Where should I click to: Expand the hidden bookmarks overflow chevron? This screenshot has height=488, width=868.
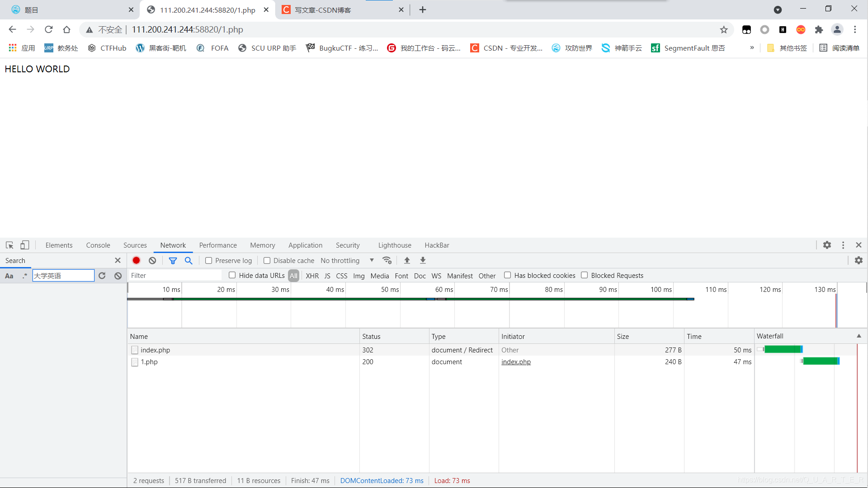pyautogui.click(x=752, y=48)
